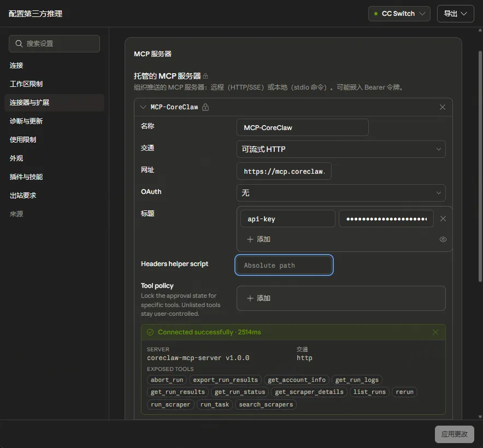The height and width of the screenshot is (448, 483).
Task: Click the run_task tool chip
Action: tap(215, 404)
